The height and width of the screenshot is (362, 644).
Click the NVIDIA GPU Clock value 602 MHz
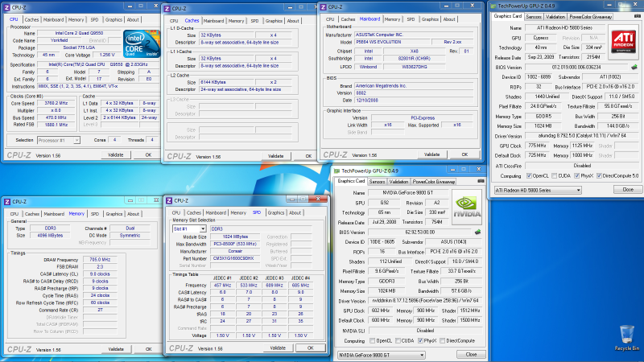[x=381, y=311]
